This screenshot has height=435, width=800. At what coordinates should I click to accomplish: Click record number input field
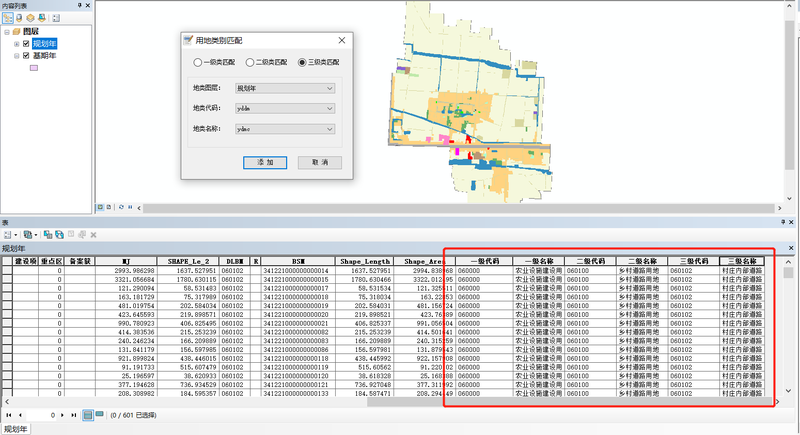click(x=41, y=415)
